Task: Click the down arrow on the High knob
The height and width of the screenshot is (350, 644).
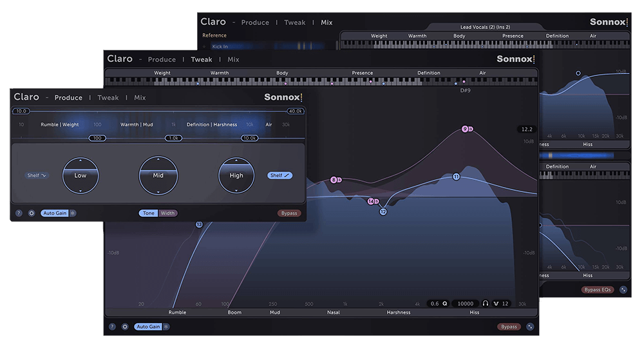Action: tap(236, 191)
